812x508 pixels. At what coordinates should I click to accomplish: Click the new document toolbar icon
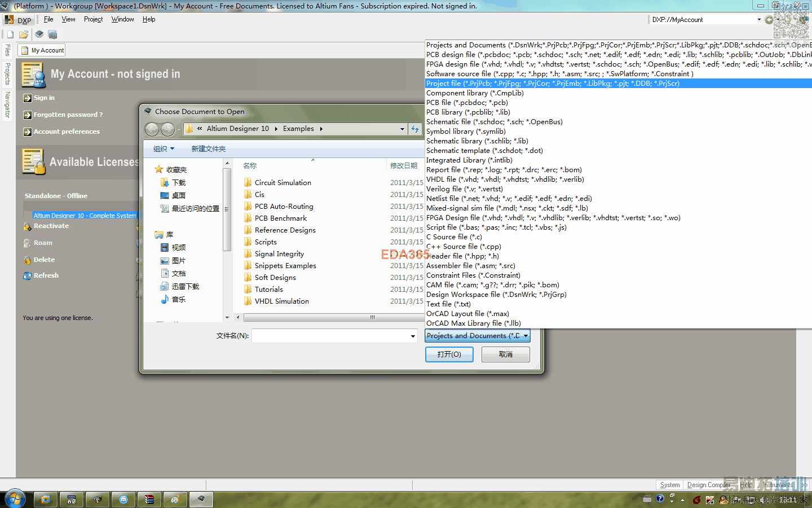point(10,34)
